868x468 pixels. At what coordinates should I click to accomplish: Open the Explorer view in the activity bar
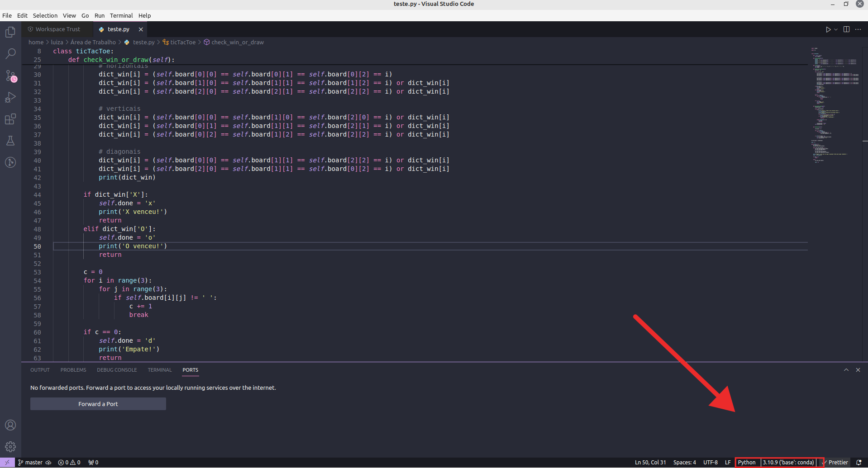[10, 32]
